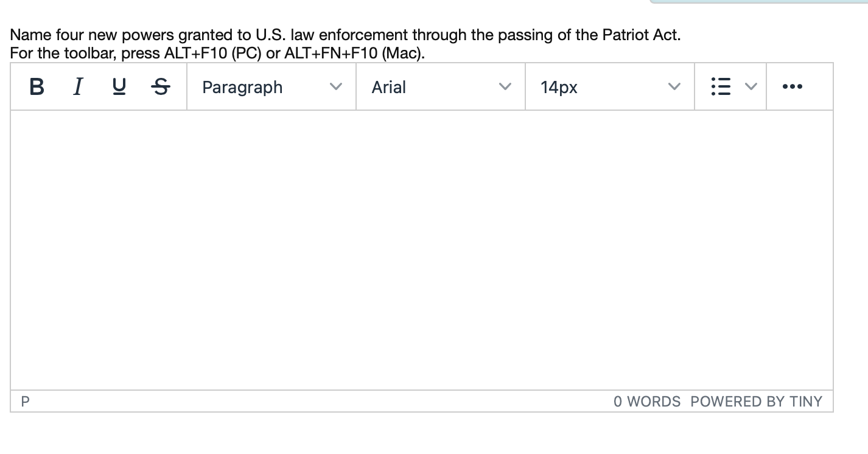Toggle underline on for typing
868x454 pixels.
pos(119,86)
